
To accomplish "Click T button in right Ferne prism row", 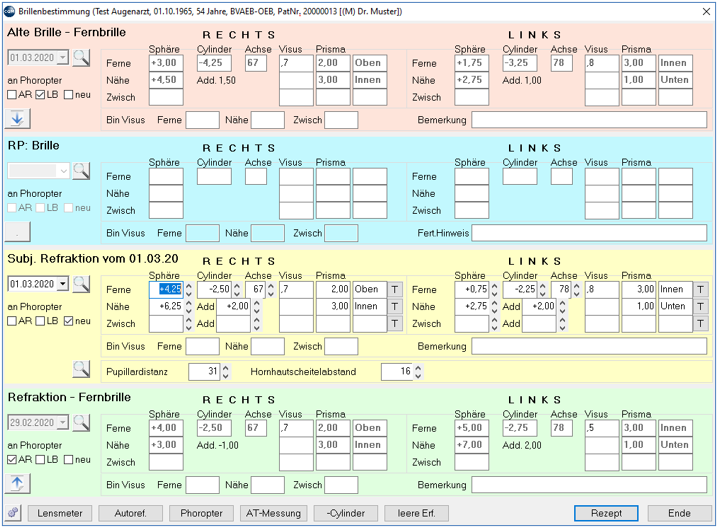I will point(395,289).
